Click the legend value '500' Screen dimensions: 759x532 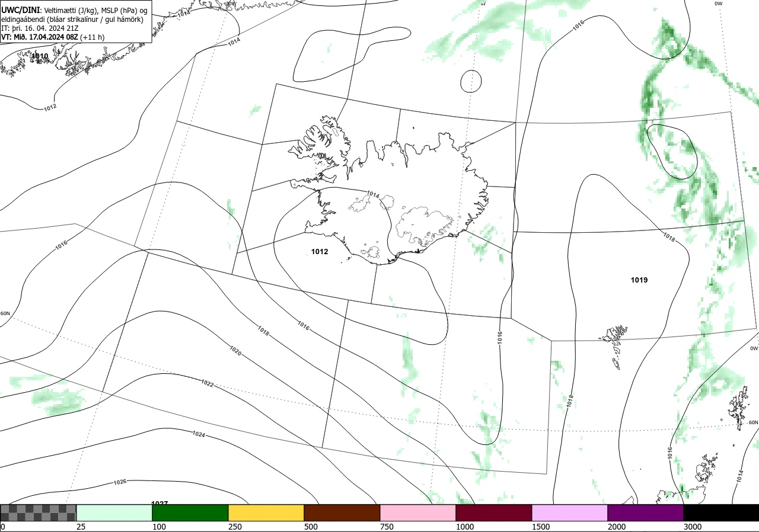pos(311,527)
